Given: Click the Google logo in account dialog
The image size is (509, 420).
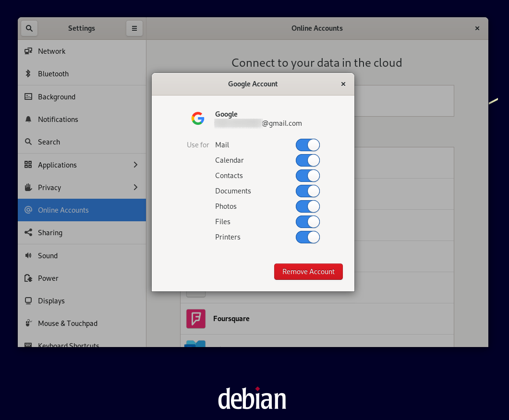Looking at the screenshot, I should pos(198,119).
